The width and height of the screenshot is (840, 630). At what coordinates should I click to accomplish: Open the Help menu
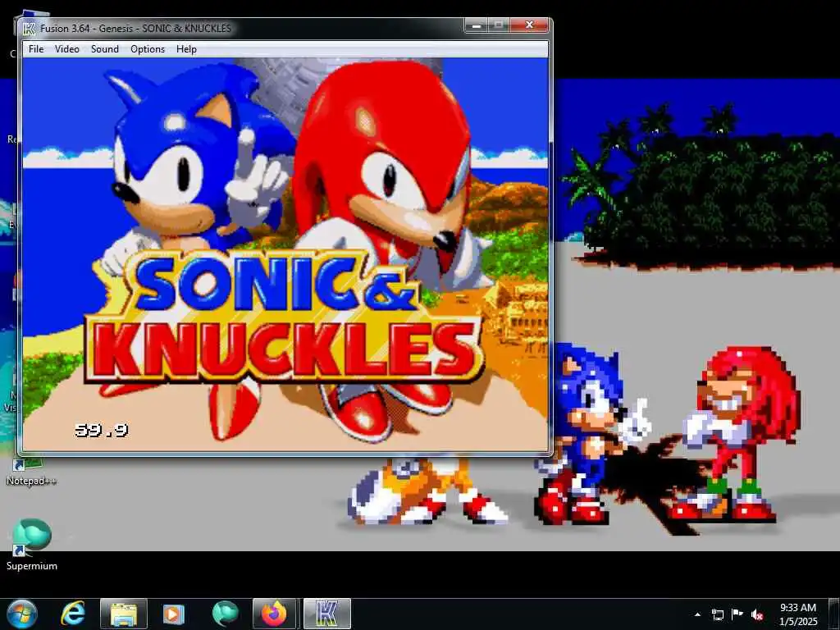[186, 48]
